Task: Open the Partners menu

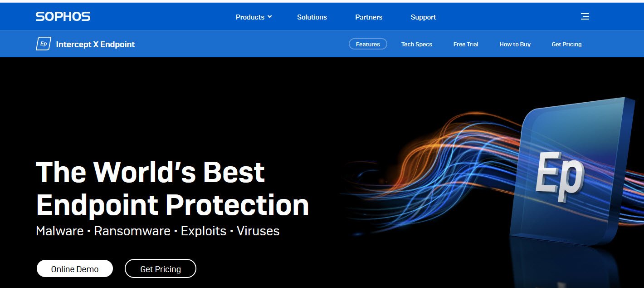Action: 369,17
